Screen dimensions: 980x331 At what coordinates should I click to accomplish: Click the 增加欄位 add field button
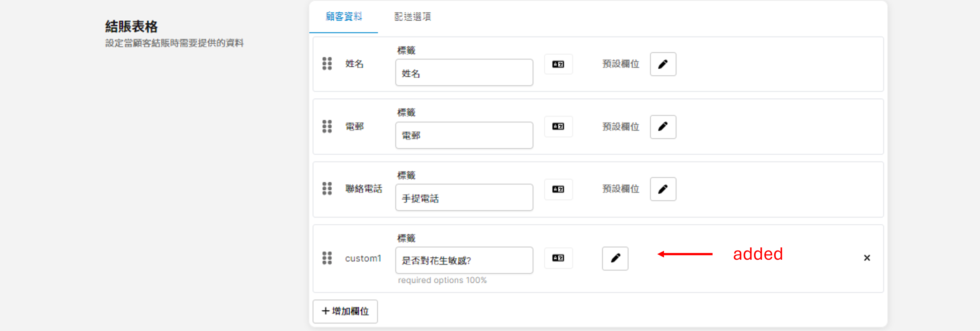pos(345,312)
